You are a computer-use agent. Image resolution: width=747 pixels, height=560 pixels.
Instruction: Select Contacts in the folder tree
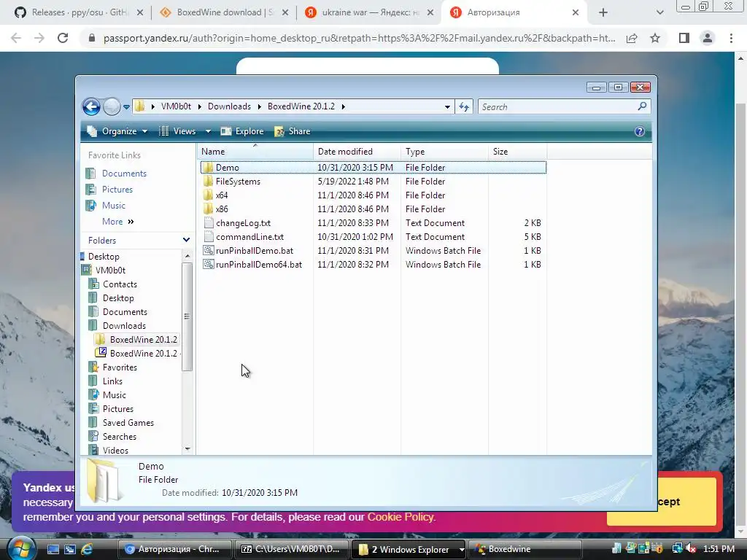pyautogui.click(x=120, y=284)
